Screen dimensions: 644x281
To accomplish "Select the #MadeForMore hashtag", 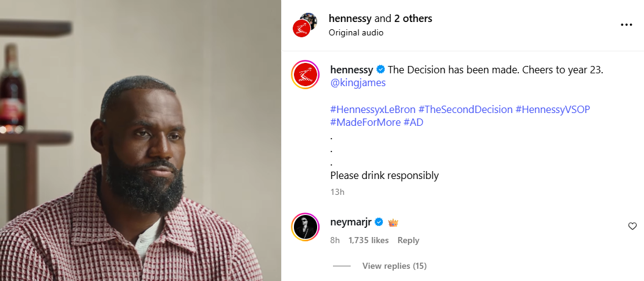I will pos(364,122).
